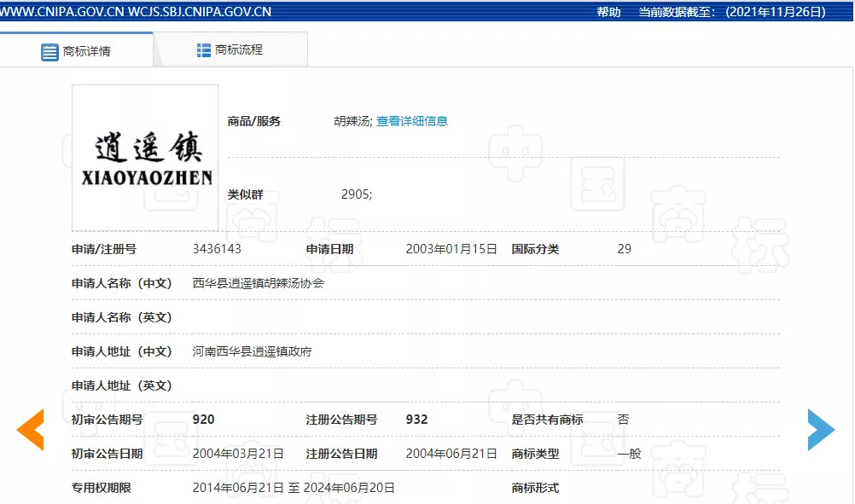The width and height of the screenshot is (855, 504).
Task: Select the exclusive right period dates
Action: [294, 488]
